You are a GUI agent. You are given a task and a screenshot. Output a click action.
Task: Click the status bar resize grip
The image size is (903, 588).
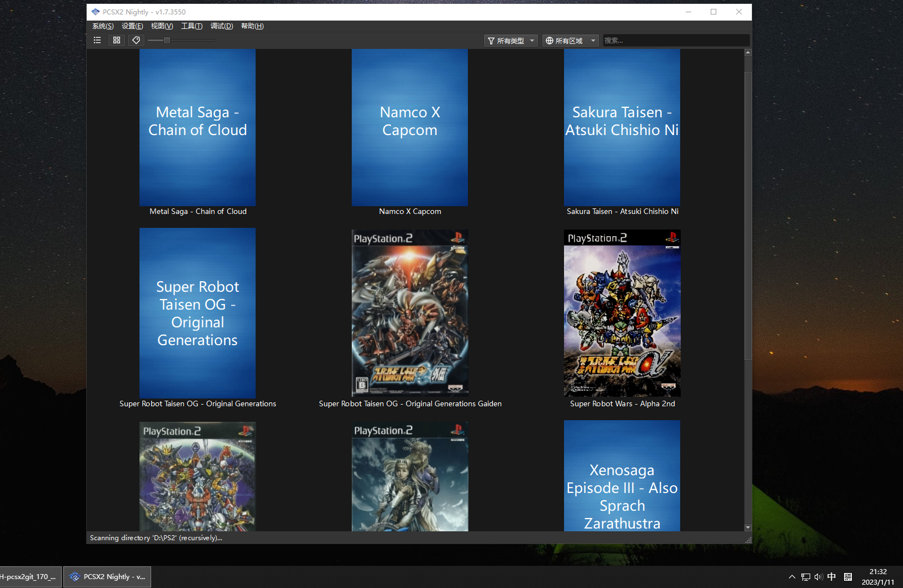[748, 540]
